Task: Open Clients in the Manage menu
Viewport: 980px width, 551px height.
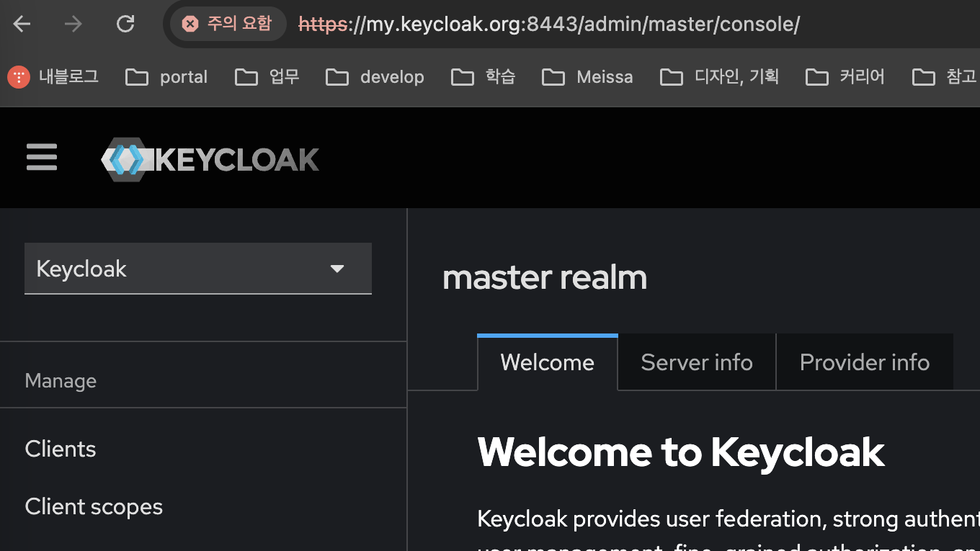Action: 61,449
